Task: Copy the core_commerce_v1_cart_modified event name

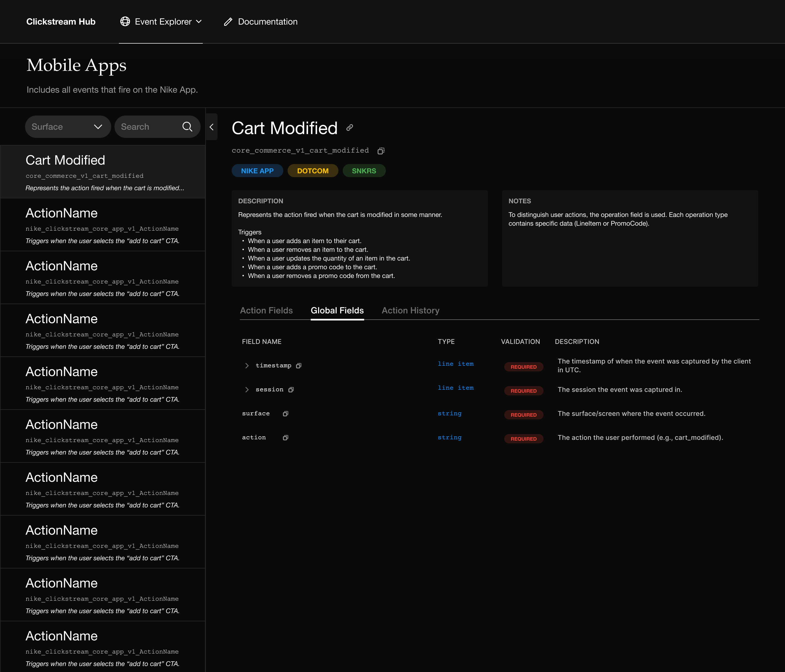Action: click(x=381, y=150)
